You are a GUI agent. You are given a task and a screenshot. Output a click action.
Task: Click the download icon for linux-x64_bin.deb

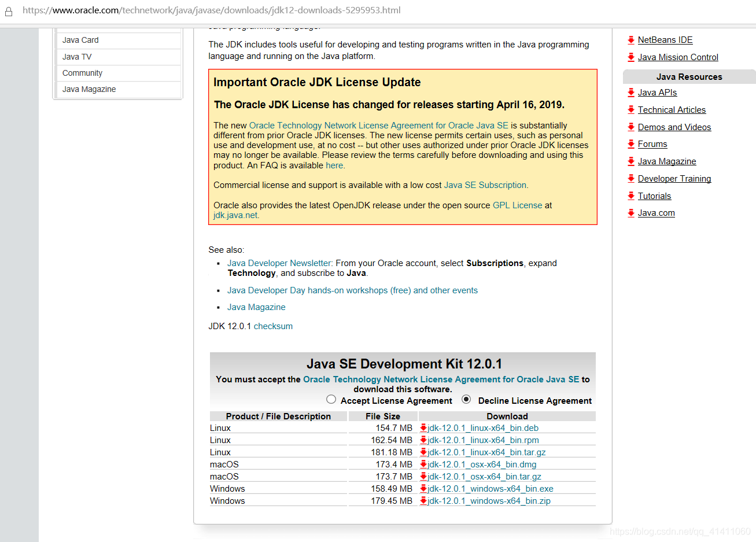point(423,428)
